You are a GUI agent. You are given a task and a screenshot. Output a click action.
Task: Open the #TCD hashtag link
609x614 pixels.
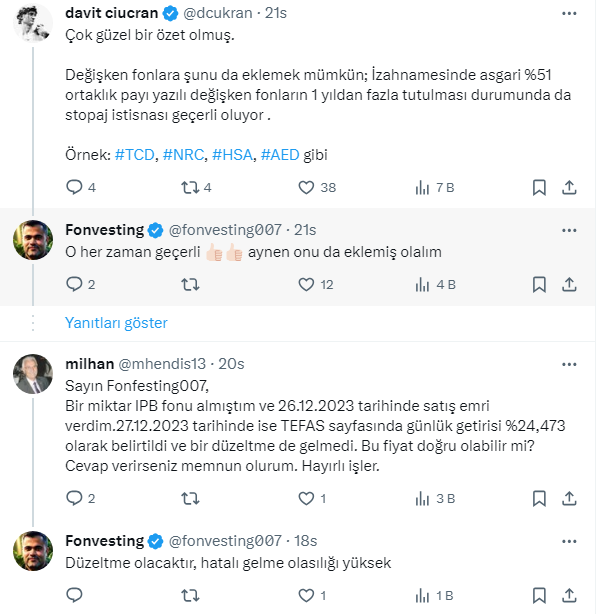[x=135, y=155]
